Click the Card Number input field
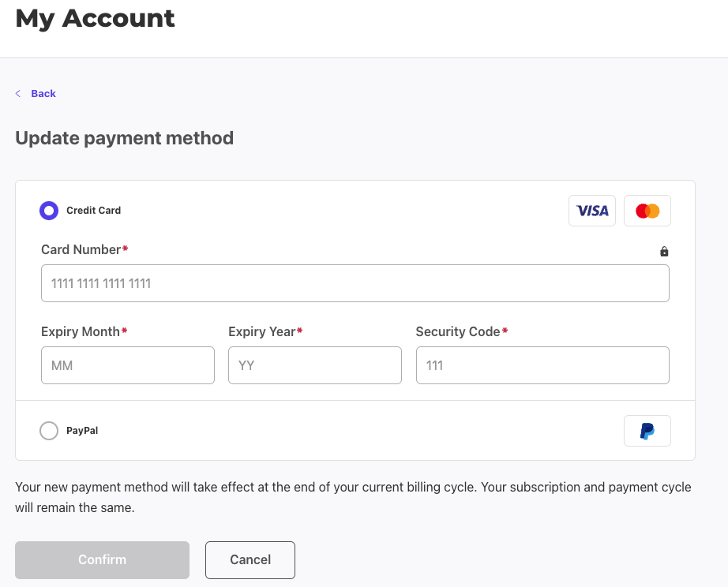 pos(355,283)
